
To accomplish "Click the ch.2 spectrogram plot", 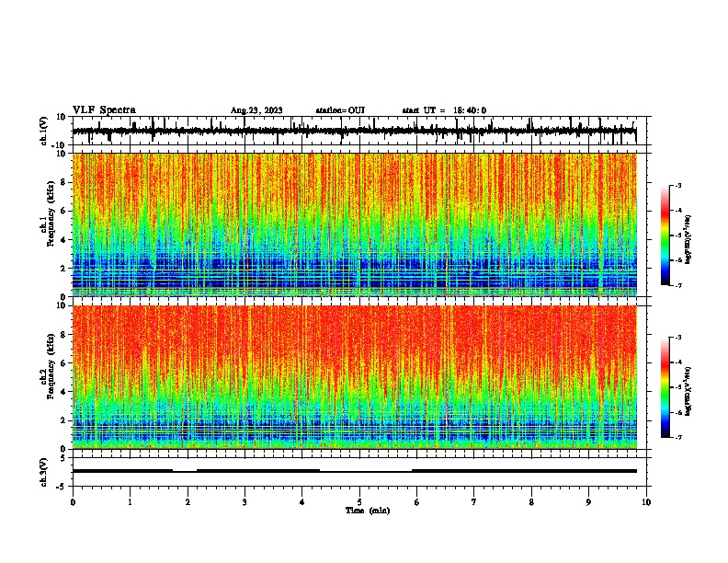I will click(355, 377).
